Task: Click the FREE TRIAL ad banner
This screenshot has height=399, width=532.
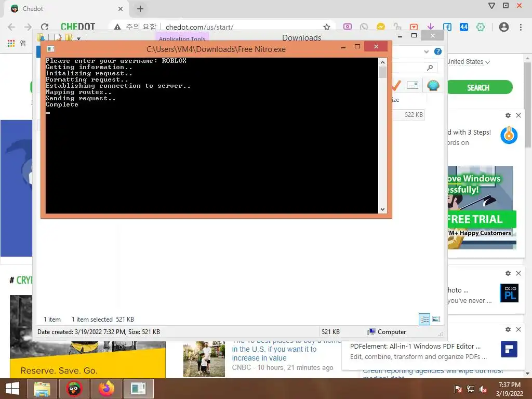Action: (482, 219)
